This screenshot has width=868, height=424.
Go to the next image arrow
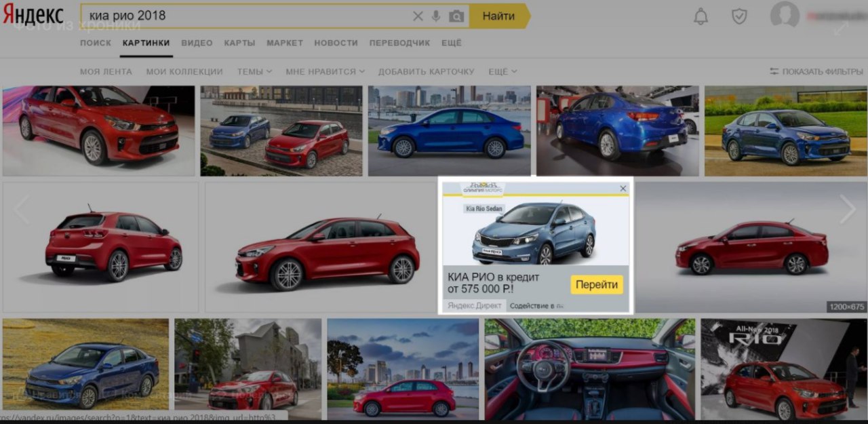pos(848,210)
